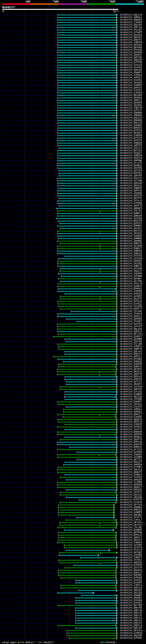146x644 pixels.
Task: Select last hit label UniRef100_A7PKH0
Action: (131, 638)
